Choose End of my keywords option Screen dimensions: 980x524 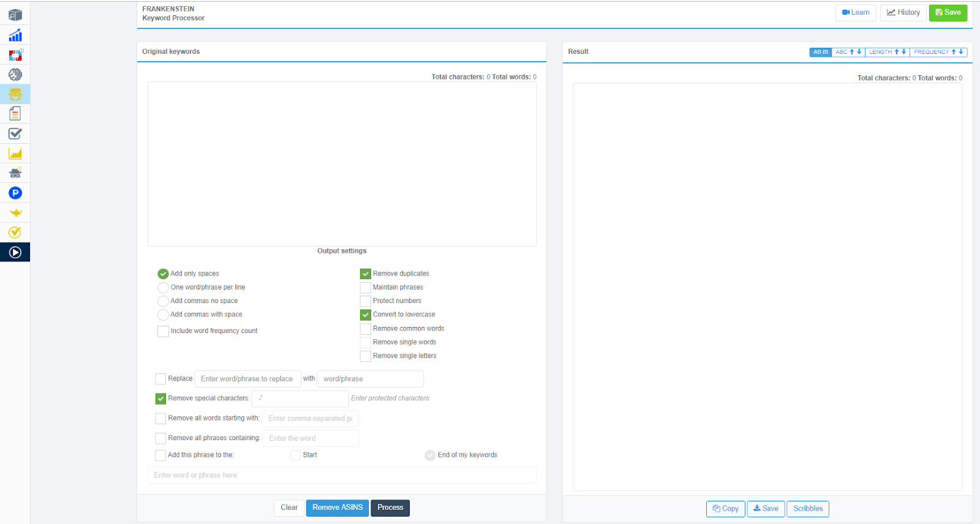pyautogui.click(x=430, y=455)
